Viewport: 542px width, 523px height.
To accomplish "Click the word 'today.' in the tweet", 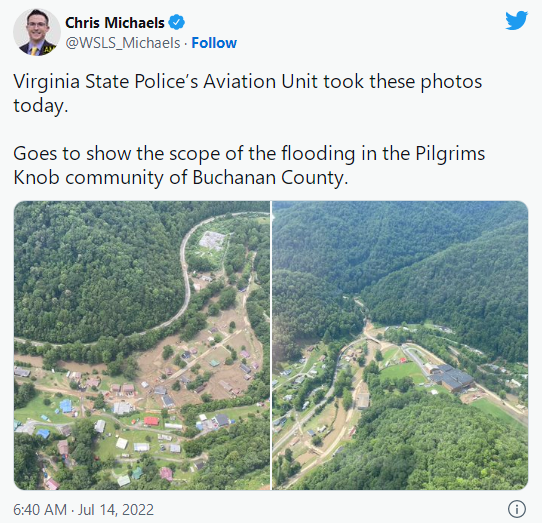I will (41, 105).
